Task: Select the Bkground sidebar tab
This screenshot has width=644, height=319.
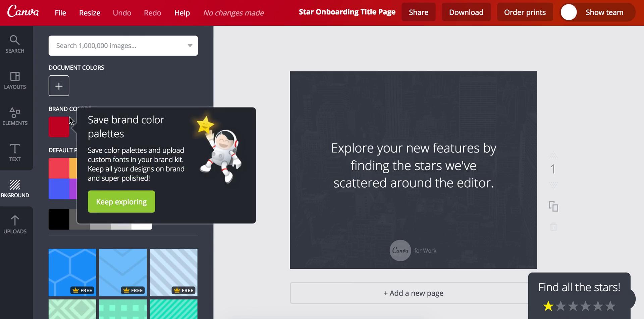Action: tap(15, 189)
